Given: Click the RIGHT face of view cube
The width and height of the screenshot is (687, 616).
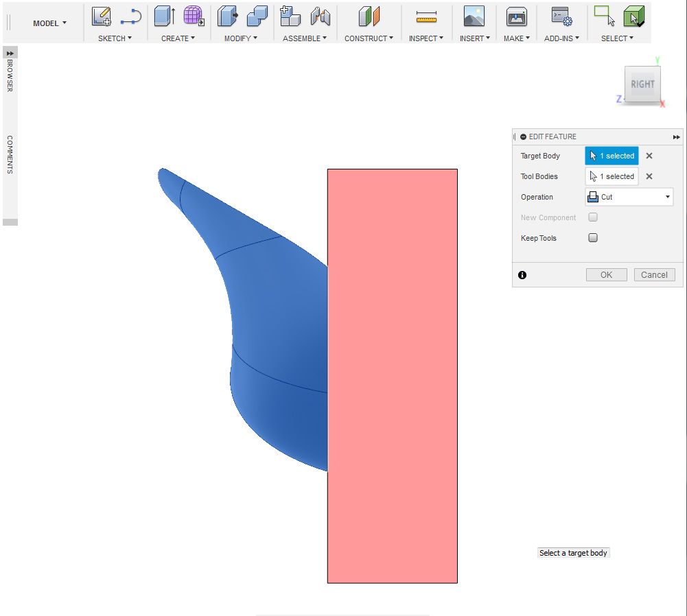Looking at the screenshot, I should [642, 84].
